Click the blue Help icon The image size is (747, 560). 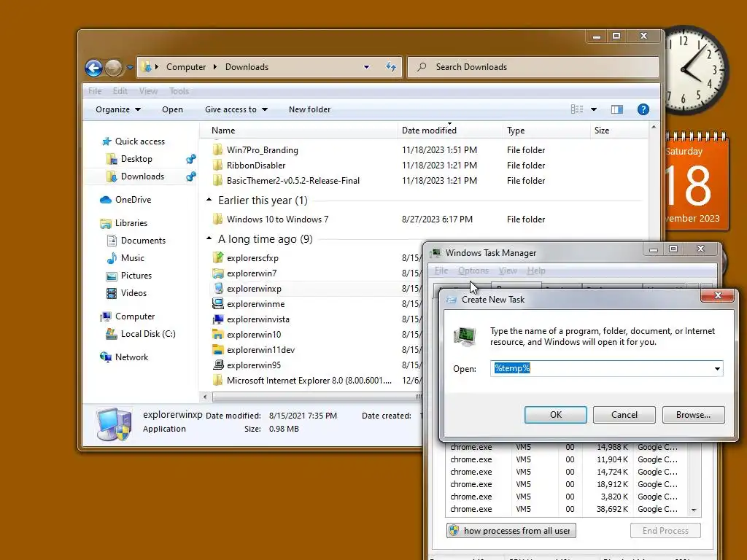(643, 109)
